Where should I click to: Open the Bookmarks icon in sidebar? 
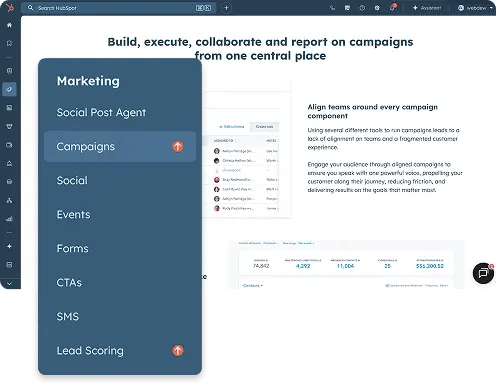pyautogui.click(x=9, y=43)
